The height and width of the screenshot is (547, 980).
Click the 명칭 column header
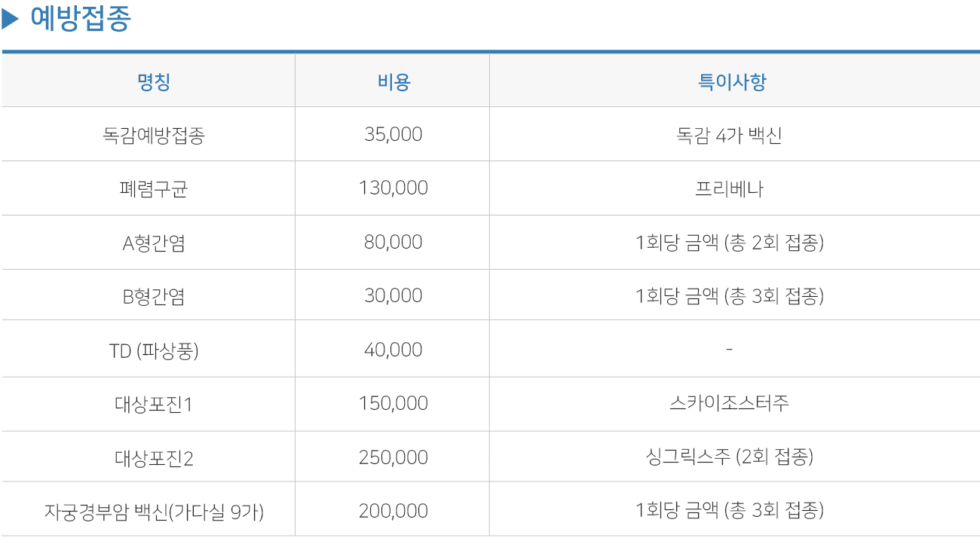pos(154,81)
